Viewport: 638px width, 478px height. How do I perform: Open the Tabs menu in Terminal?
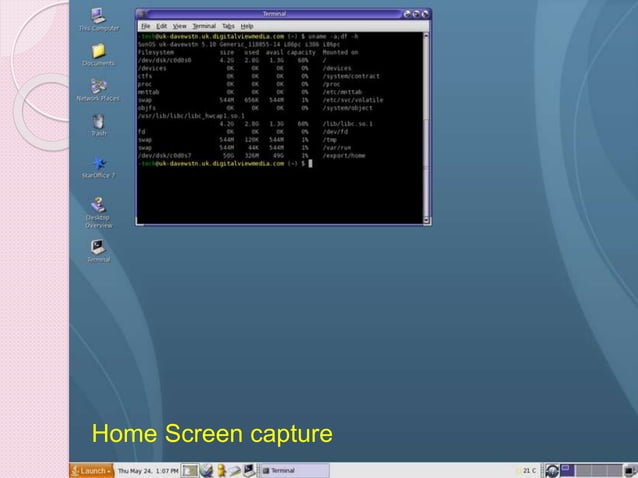coord(228,24)
